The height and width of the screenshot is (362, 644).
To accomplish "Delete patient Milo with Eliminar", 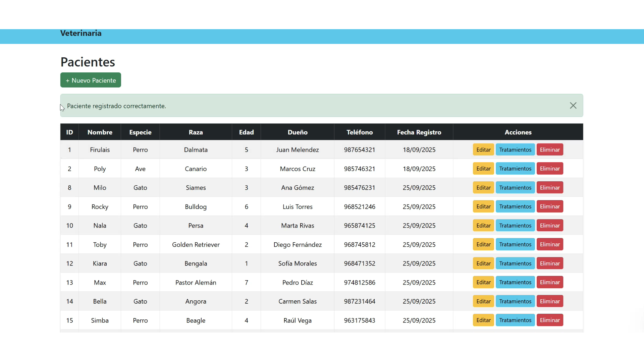I will pos(549,188).
